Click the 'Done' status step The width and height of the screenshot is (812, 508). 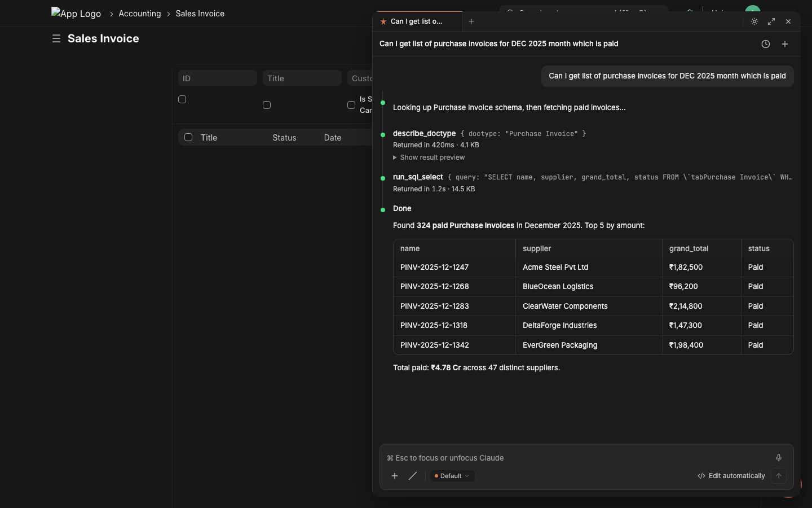402,209
